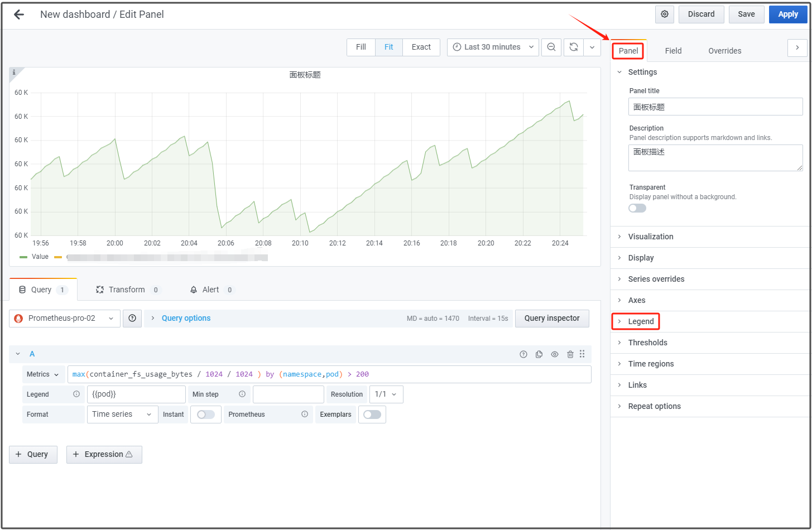This screenshot has width=812, height=530.
Task: Zoom out the time range
Action: [551, 47]
